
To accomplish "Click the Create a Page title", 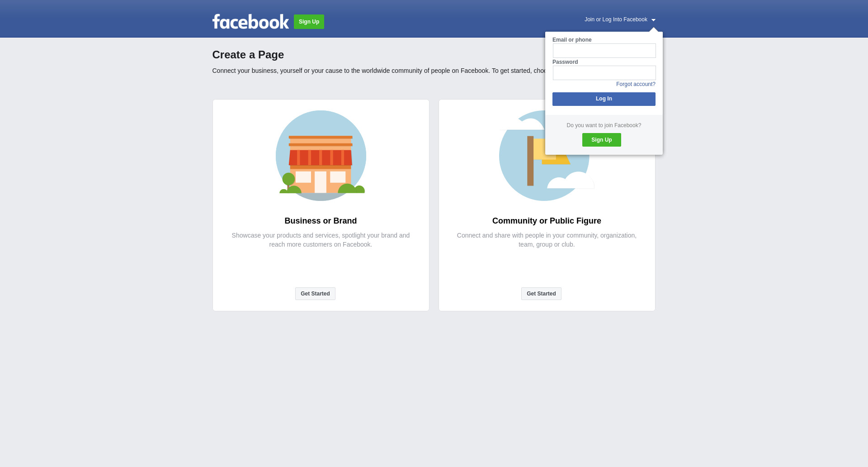I will (x=248, y=55).
